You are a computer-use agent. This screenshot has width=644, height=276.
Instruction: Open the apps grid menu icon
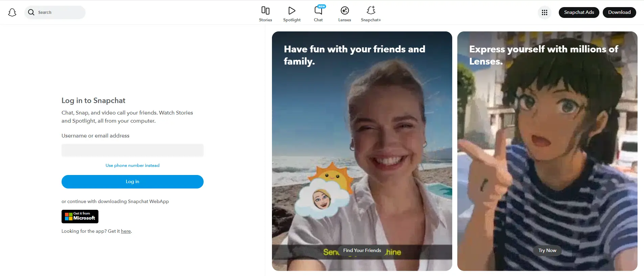544,12
